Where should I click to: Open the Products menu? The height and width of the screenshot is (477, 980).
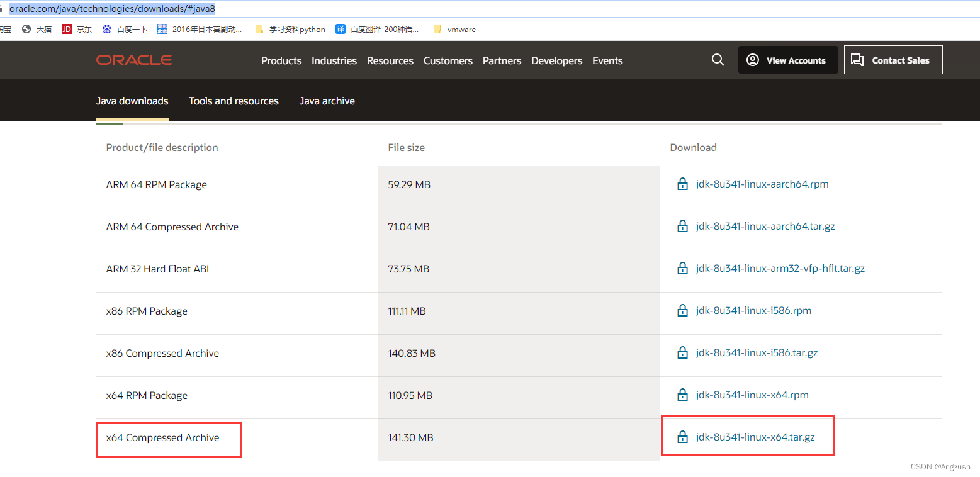[x=281, y=60]
